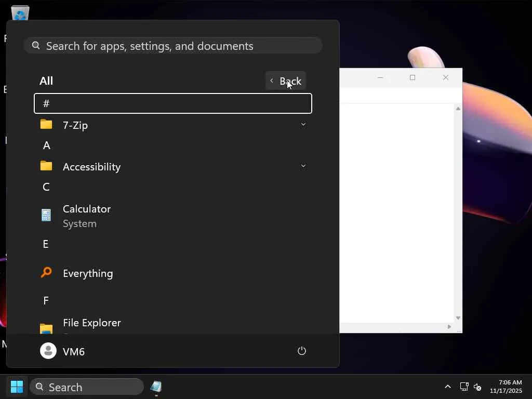
Task: Open the Accessibility folder icon
Action: [46, 166]
